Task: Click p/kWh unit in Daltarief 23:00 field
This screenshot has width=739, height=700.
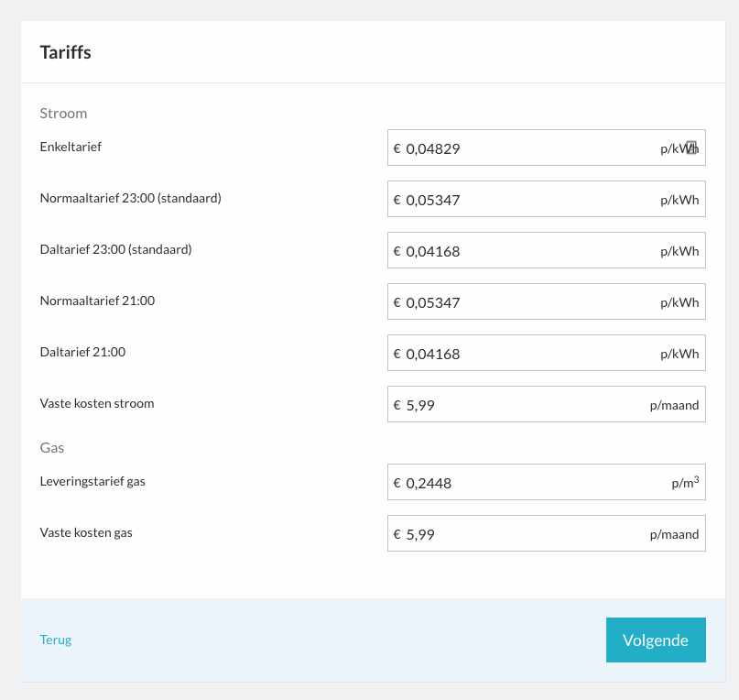Action: click(x=679, y=251)
